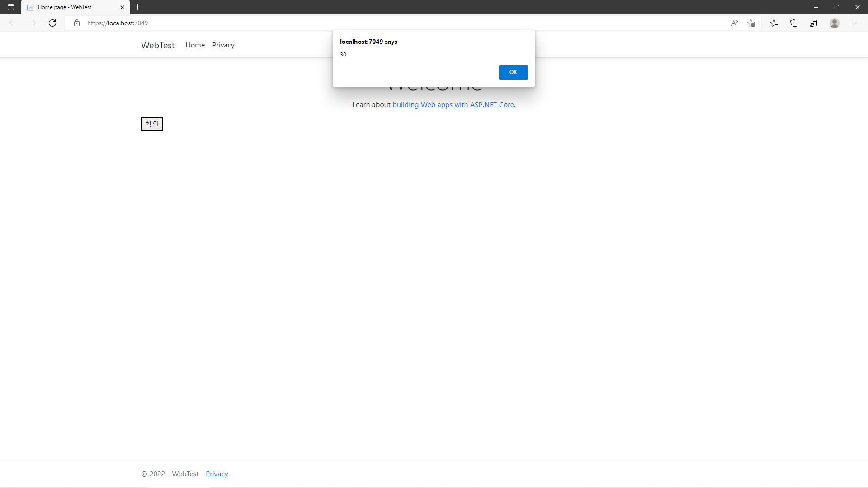Go to Home in the navbar
The height and width of the screenshot is (488, 868).
tap(195, 45)
